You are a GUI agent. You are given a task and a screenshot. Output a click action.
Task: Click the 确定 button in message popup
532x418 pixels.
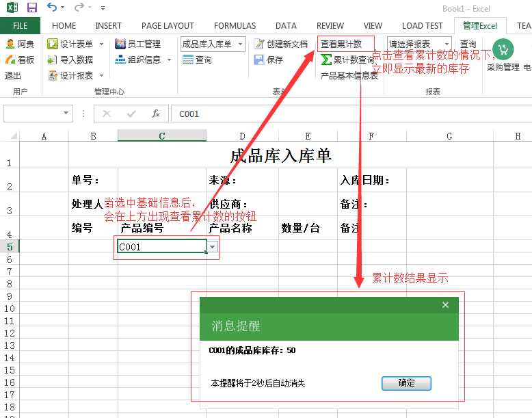point(406,383)
